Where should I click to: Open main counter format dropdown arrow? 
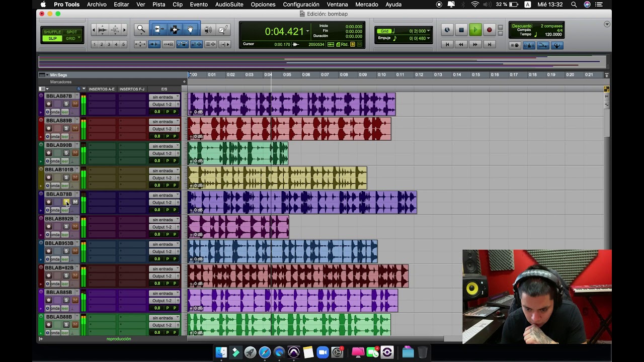307,31
